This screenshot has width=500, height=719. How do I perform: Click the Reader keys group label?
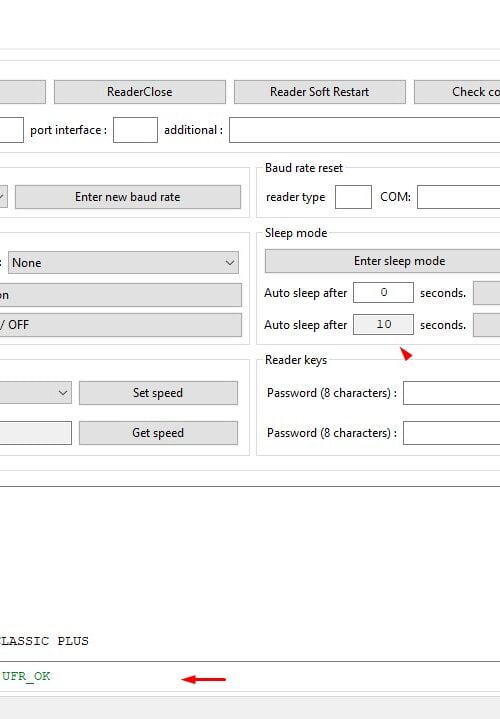(296, 360)
